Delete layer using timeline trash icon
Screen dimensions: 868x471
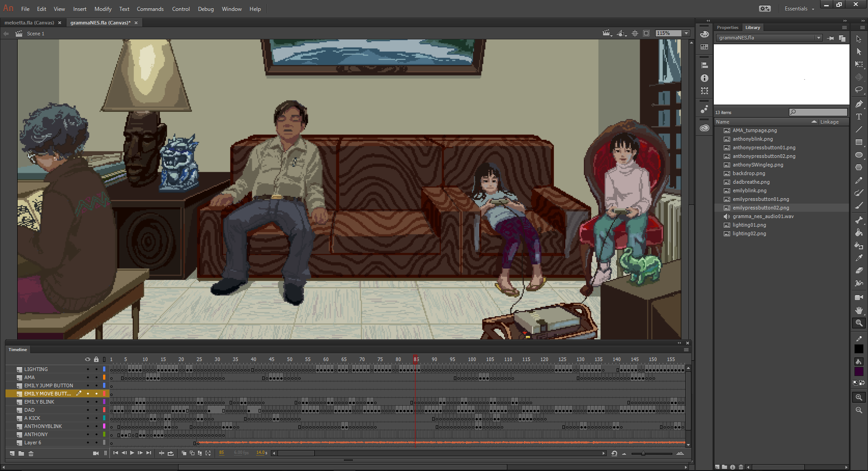[31, 453]
